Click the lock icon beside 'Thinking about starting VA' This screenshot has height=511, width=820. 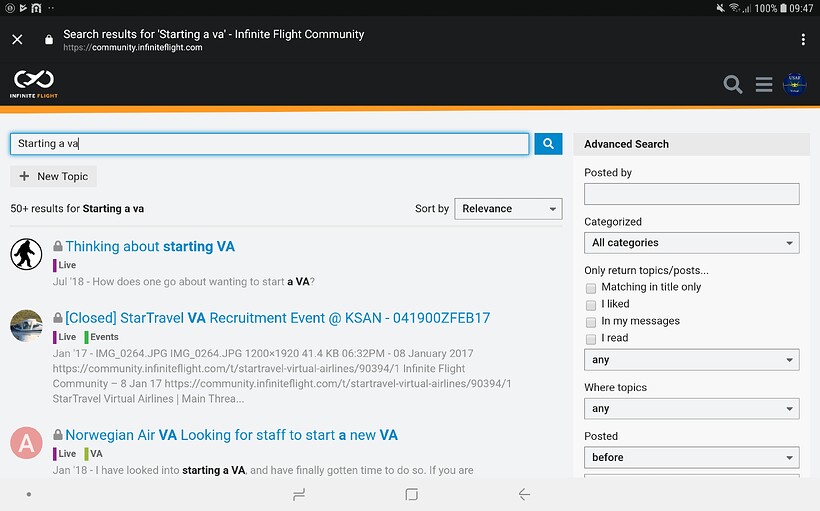click(58, 246)
